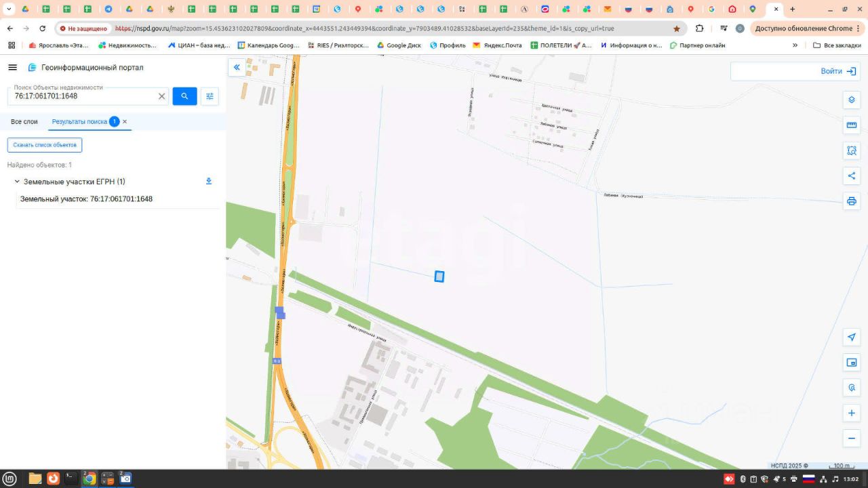Open the search filter settings options

[x=210, y=96]
